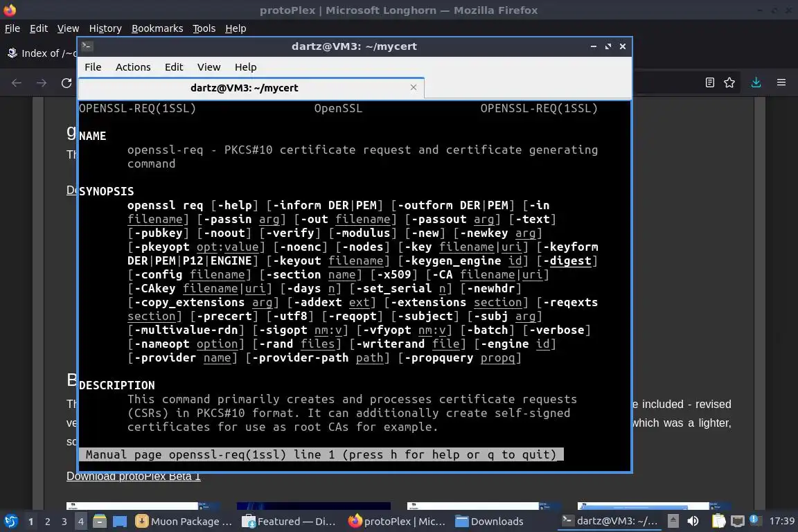Close the dartz@VM3 terminal tab
Screen dimensions: 798x532
point(414,87)
